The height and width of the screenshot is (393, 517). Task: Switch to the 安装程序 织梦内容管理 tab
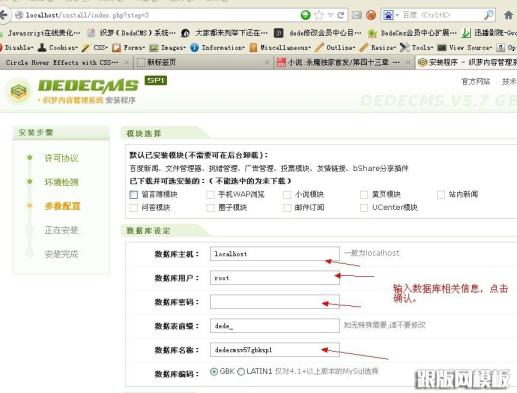[467, 62]
